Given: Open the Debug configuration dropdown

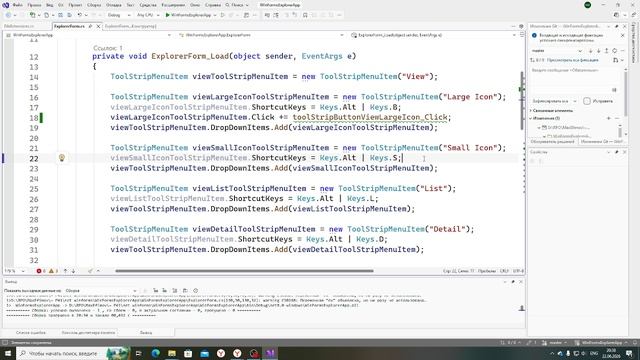Looking at the screenshot, I should click(x=119, y=15).
